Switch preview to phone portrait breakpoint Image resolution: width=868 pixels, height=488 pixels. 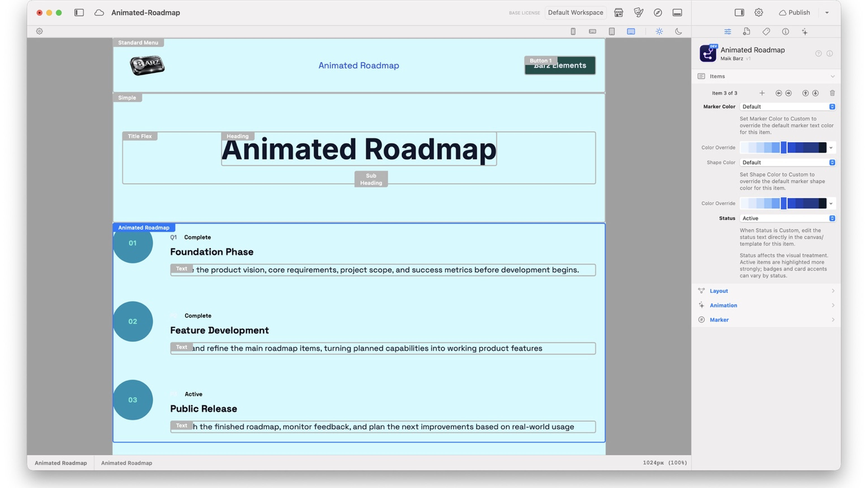click(573, 31)
